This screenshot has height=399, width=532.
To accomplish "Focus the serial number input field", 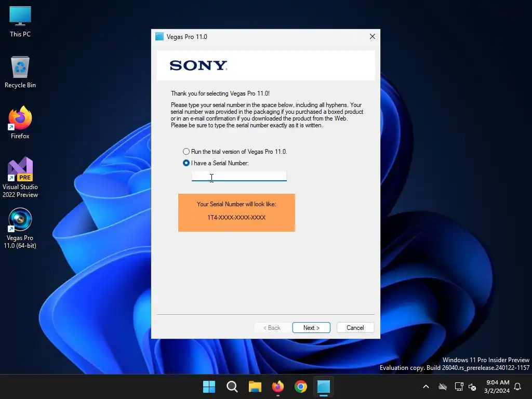I will pyautogui.click(x=239, y=176).
